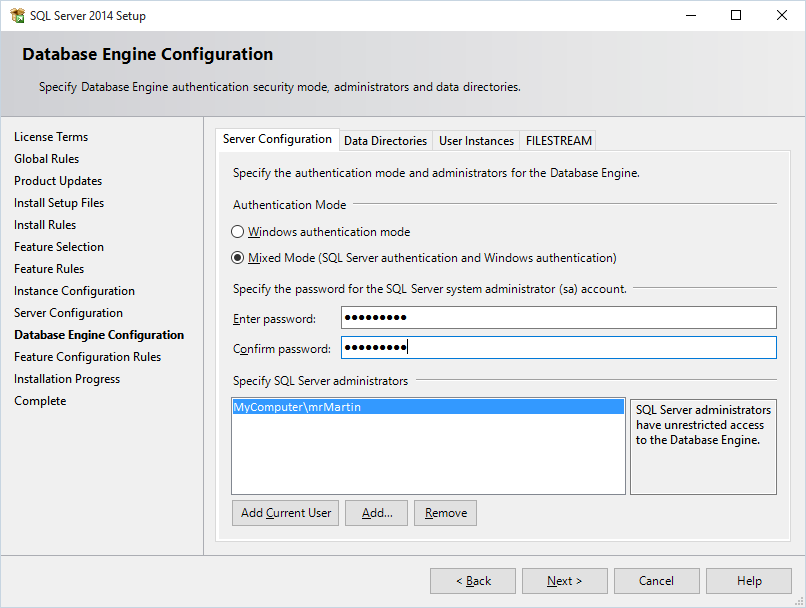The image size is (806, 608).
Task: Click License Terms in the step list
Action: coord(51,137)
